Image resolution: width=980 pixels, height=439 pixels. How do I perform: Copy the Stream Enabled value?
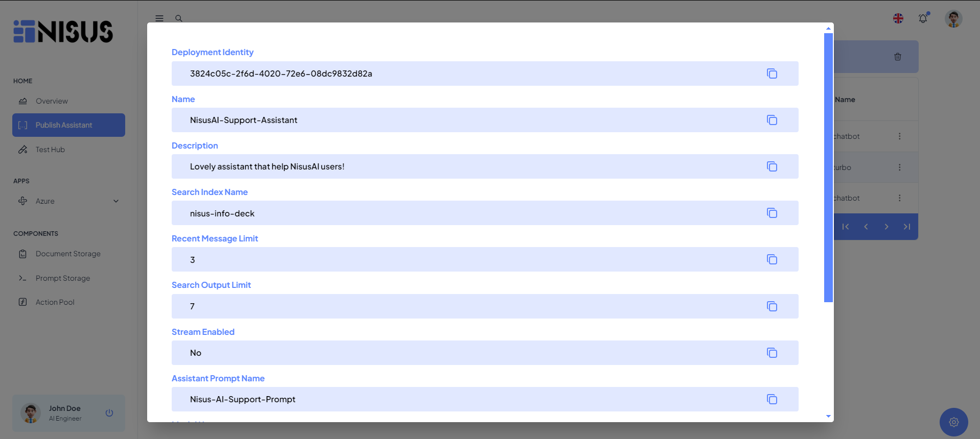[x=772, y=353]
